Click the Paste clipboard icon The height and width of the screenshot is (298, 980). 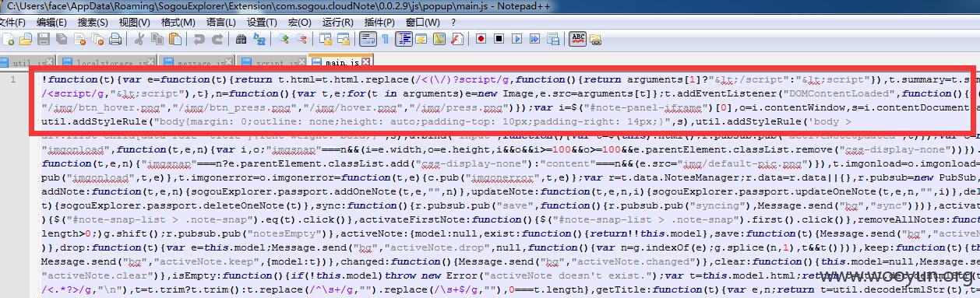(175, 39)
